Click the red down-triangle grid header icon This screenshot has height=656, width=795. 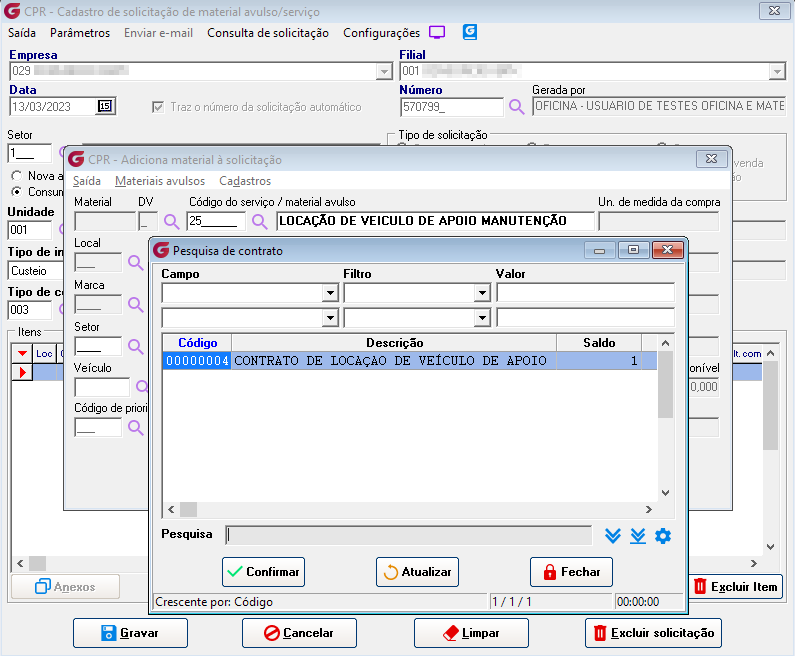tap(22, 353)
